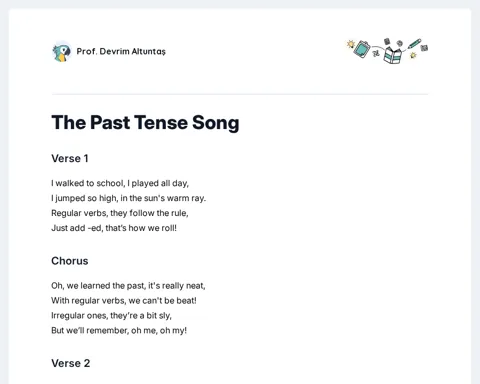Image resolution: width=480 pixels, height=384 pixels.
Task: Click the line 'I walked to school'
Action: 120,183
